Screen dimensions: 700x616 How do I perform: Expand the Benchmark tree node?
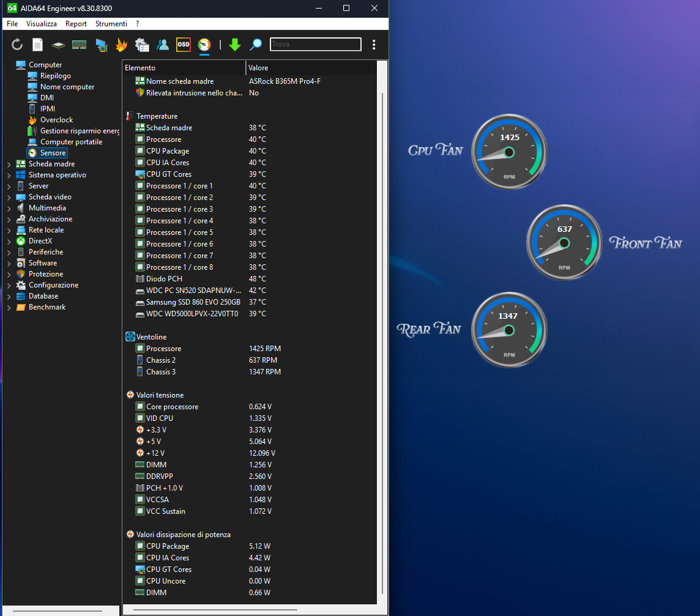click(9, 308)
